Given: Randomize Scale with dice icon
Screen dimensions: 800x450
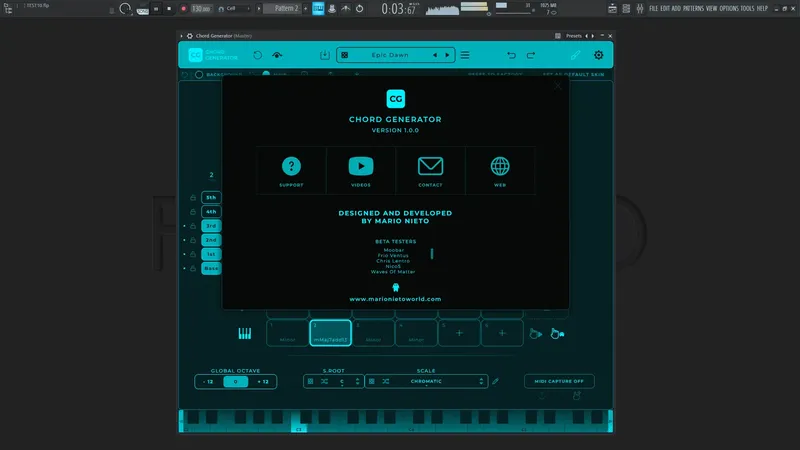Looking at the screenshot, I should coord(371,381).
